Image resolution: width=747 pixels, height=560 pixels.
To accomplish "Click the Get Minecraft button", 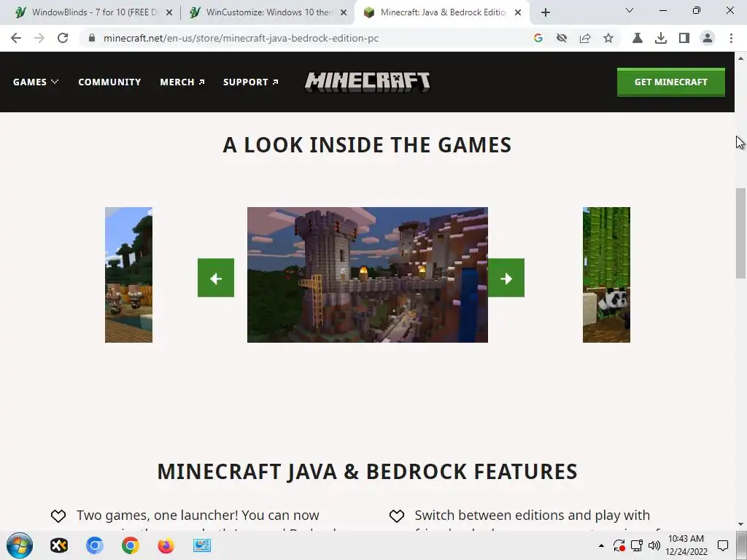I will 671,82.
